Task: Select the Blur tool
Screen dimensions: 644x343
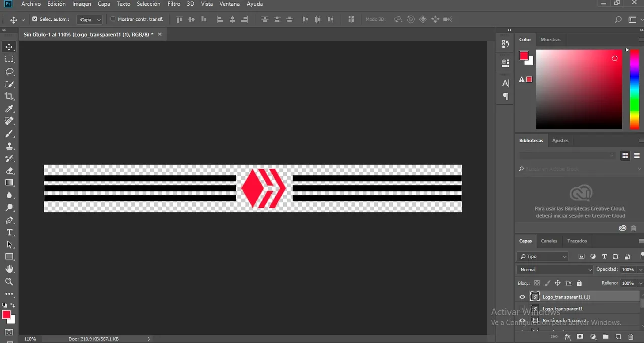Action: point(9,195)
